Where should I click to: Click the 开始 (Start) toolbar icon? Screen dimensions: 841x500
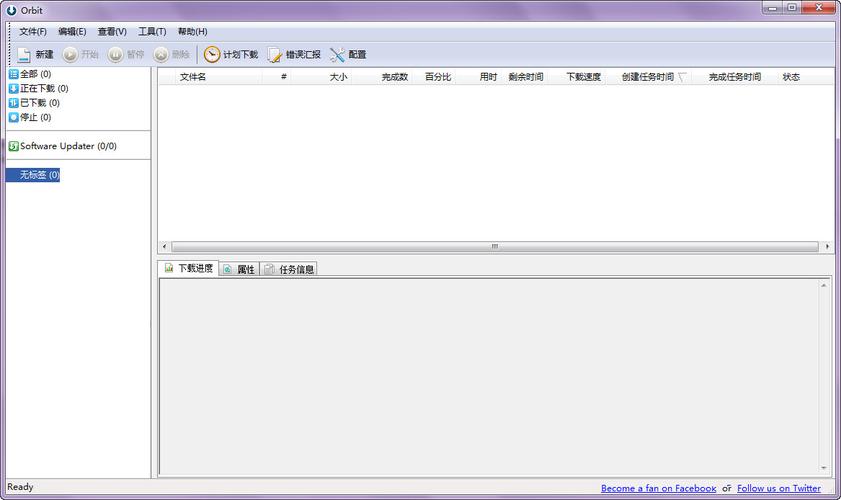point(70,55)
